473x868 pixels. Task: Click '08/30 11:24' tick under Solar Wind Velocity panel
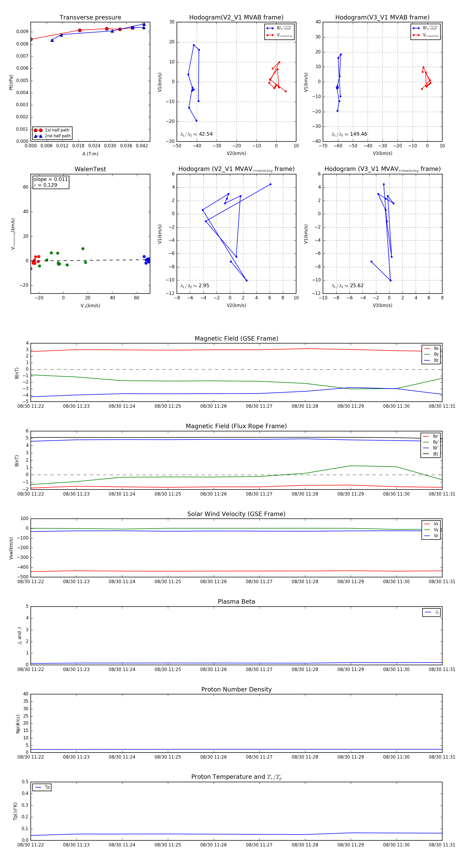(x=122, y=582)
